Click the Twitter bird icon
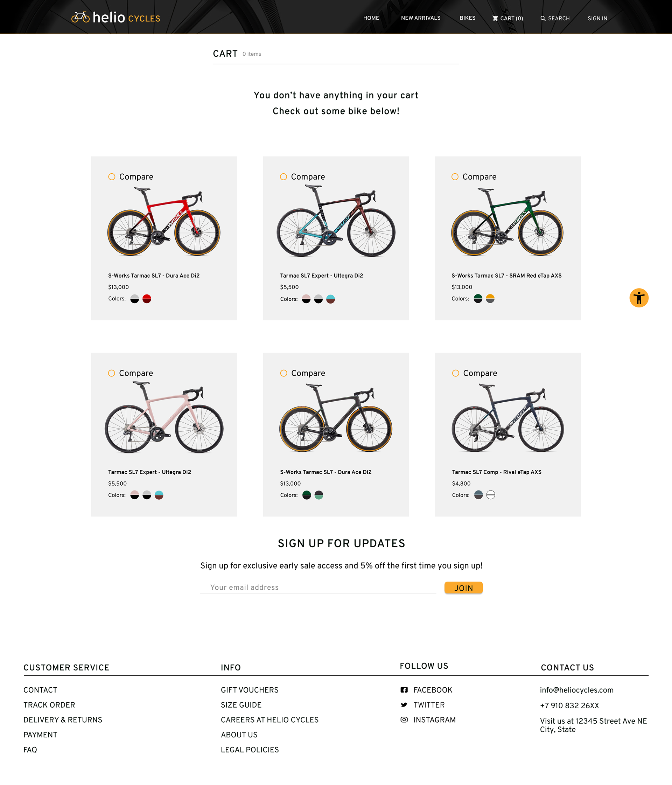672x785 pixels. [404, 705]
